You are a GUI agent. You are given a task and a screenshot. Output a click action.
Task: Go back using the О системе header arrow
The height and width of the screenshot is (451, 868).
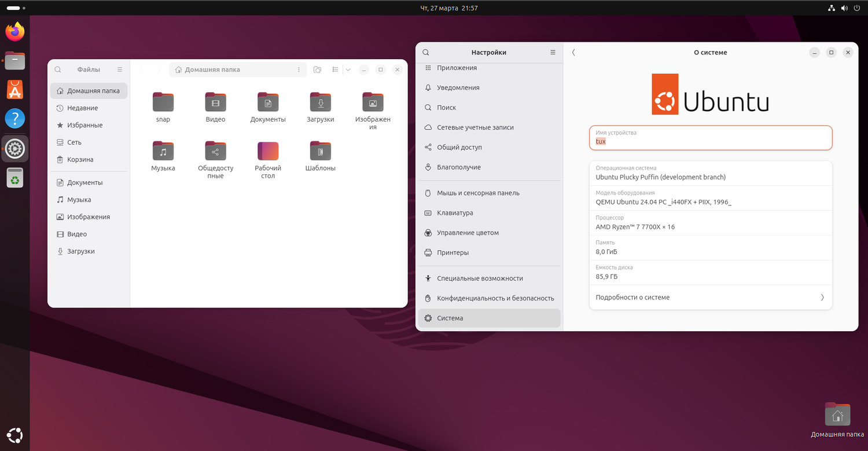click(573, 52)
